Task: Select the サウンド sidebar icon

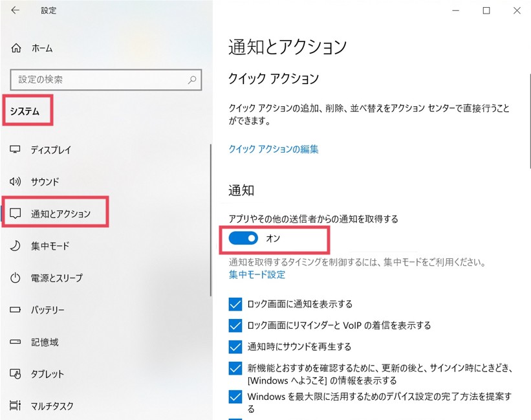Action: (x=16, y=182)
